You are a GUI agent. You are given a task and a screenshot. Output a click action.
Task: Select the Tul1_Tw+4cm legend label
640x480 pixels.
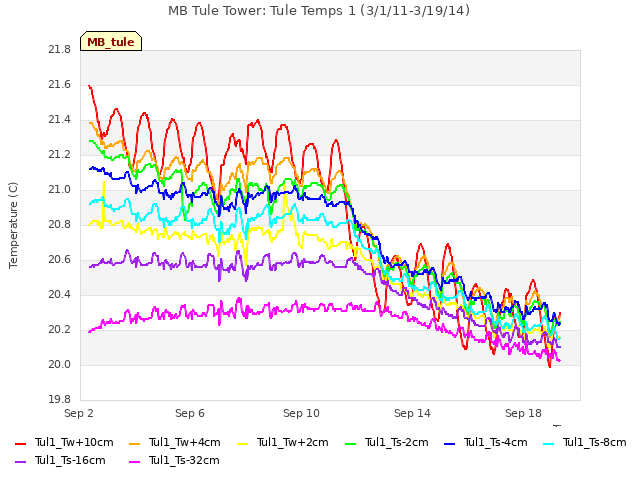click(184, 442)
